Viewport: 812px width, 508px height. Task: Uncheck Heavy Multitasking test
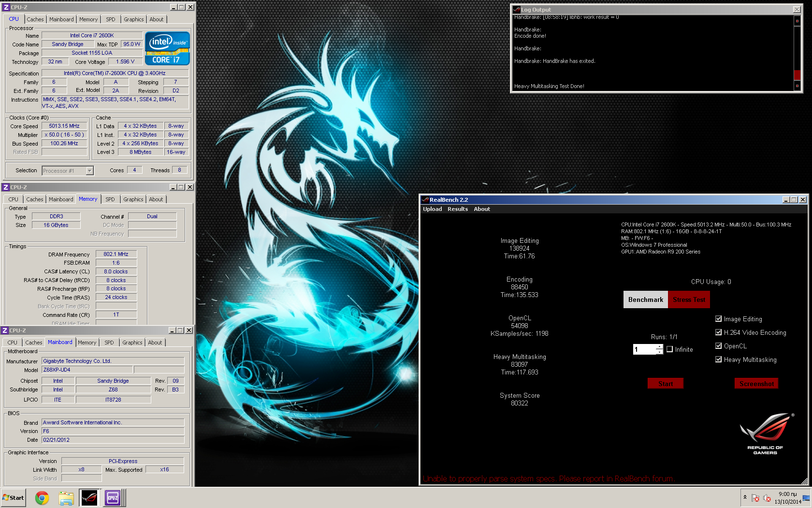click(x=718, y=359)
